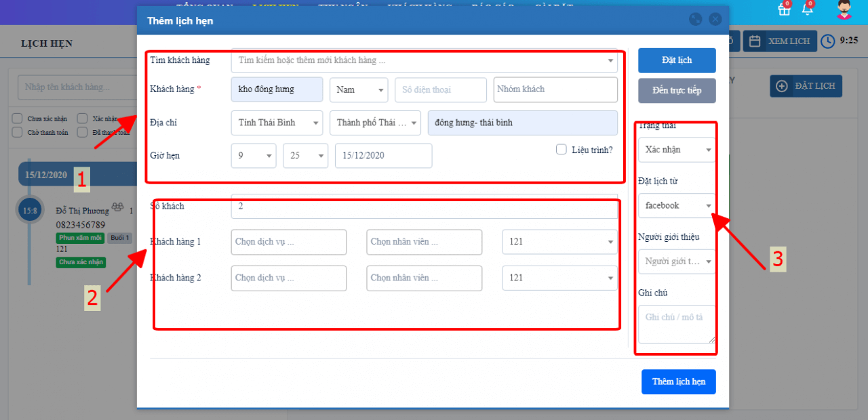Click the clock icon next to 9:25
Viewport: 868px width, 420px height.
(x=828, y=41)
